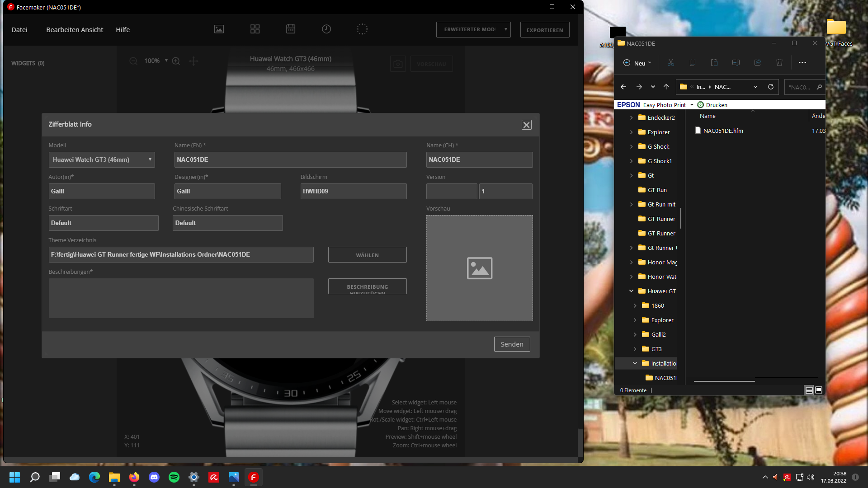The image size is (868, 488).
Task: Click the Beschreibungen text area
Action: coord(181,298)
